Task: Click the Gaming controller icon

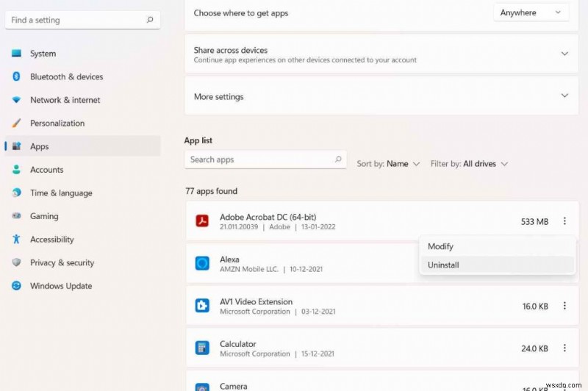Action: pyautogui.click(x=16, y=216)
